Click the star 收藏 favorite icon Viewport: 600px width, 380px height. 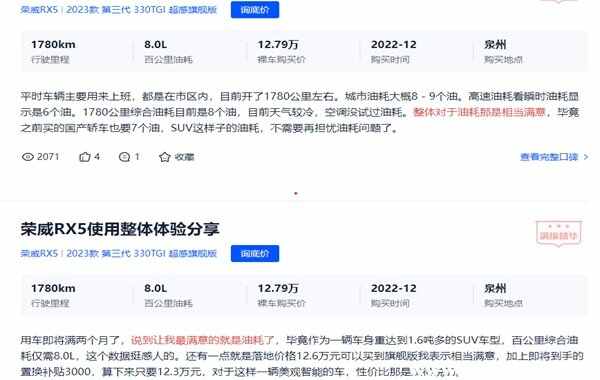coord(165,157)
